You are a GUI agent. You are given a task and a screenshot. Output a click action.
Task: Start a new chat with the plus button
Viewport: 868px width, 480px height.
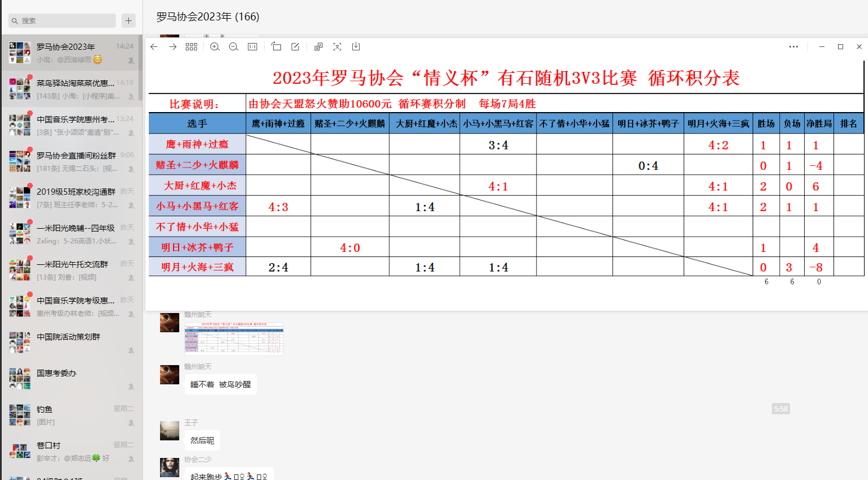[x=128, y=20]
